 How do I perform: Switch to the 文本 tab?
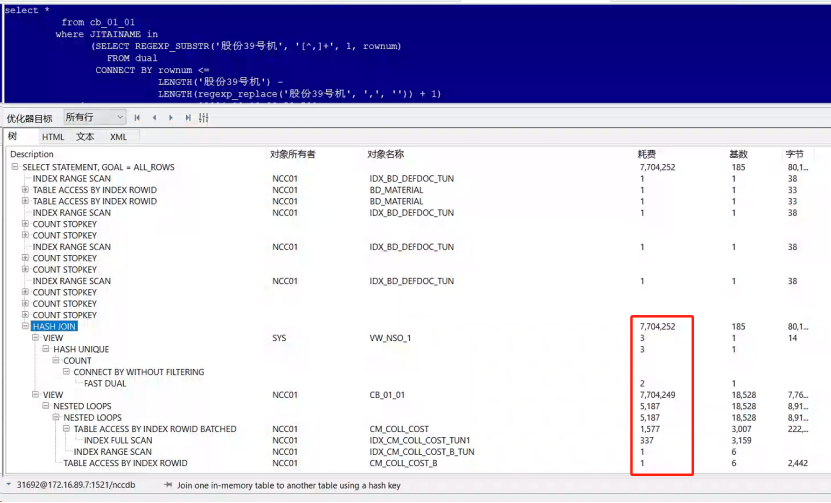85,137
